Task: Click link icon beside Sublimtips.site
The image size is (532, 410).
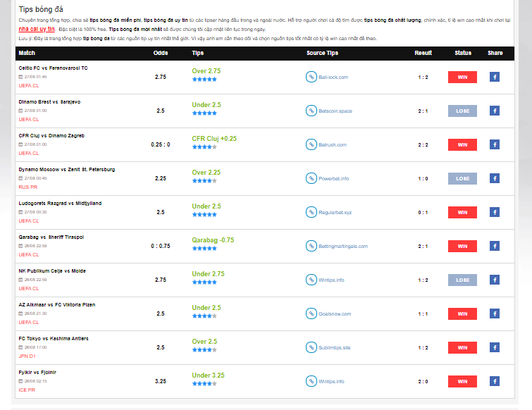Action: [311, 347]
